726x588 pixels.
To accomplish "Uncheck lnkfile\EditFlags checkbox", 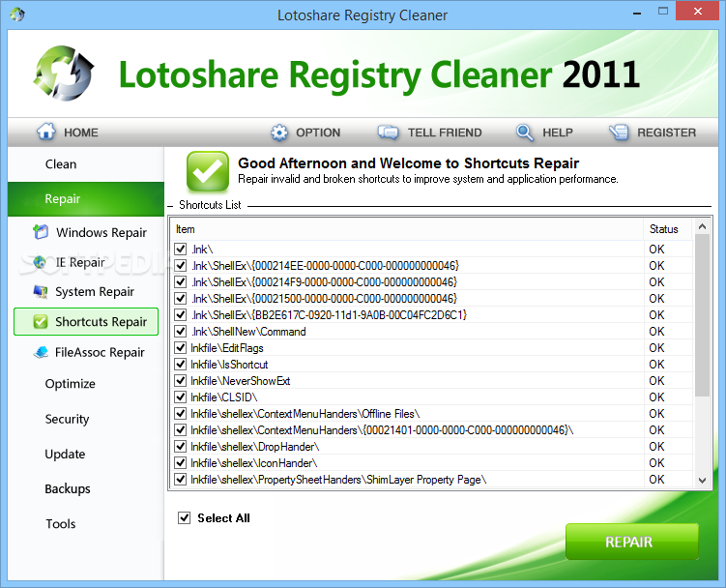I will [x=181, y=347].
